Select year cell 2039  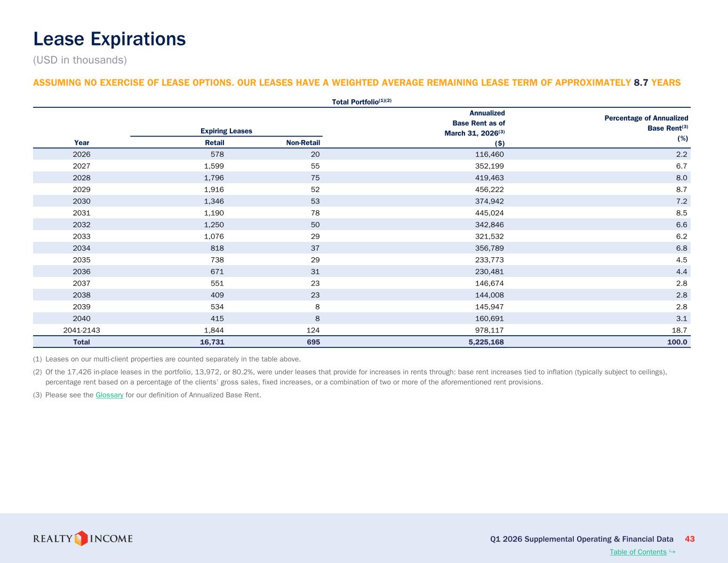pos(82,307)
